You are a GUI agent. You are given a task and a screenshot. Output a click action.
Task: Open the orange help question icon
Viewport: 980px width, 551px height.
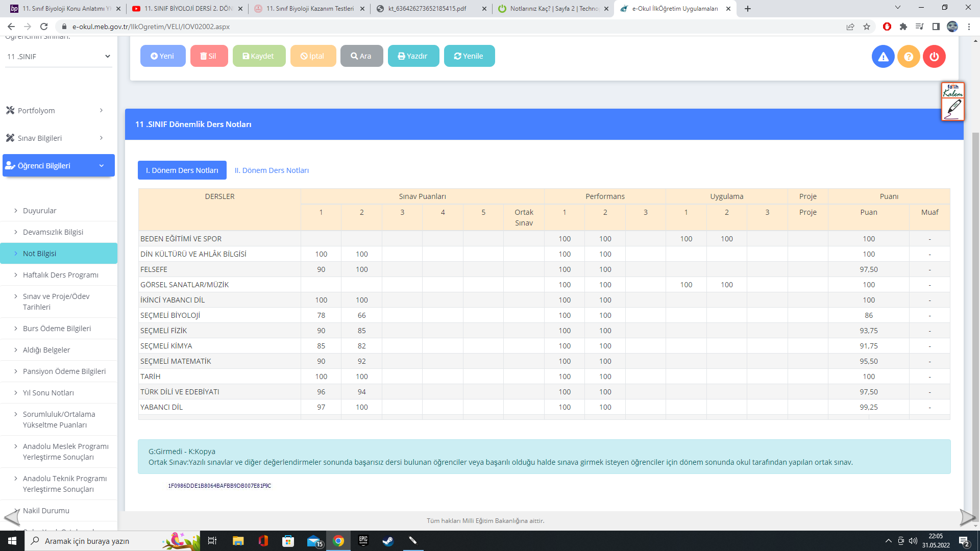[909, 57]
